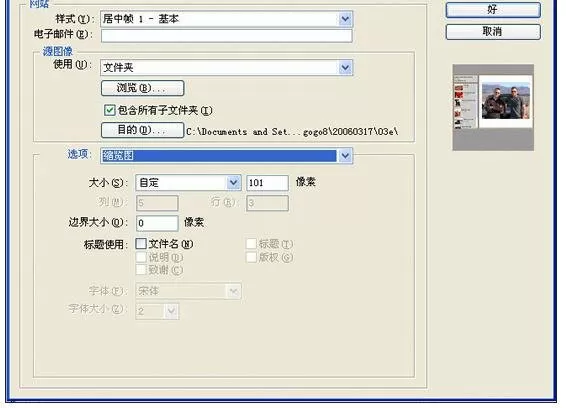The width and height of the screenshot is (566, 408).
Task: Toggle the disabled 说明 checkbox
Action: [141, 257]
